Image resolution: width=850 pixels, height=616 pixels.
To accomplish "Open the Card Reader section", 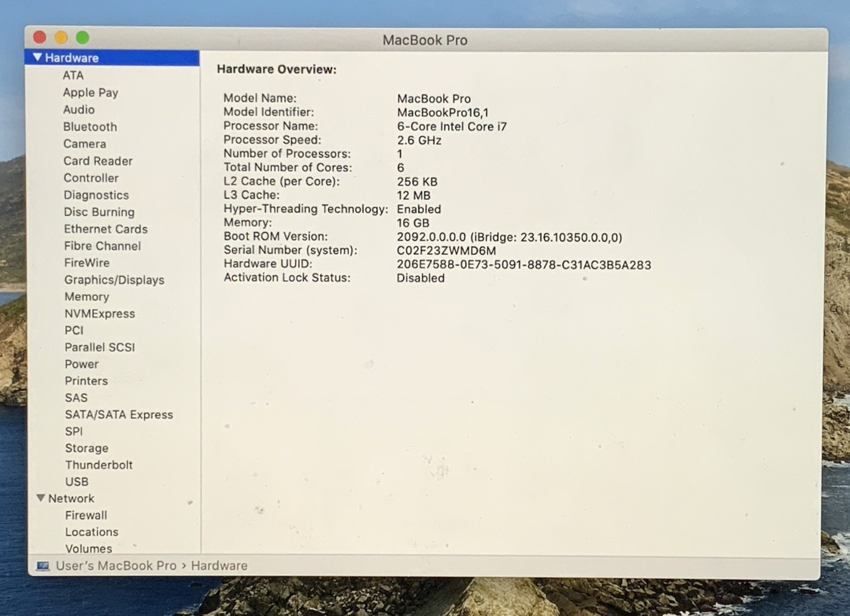I will click(98, 161).
